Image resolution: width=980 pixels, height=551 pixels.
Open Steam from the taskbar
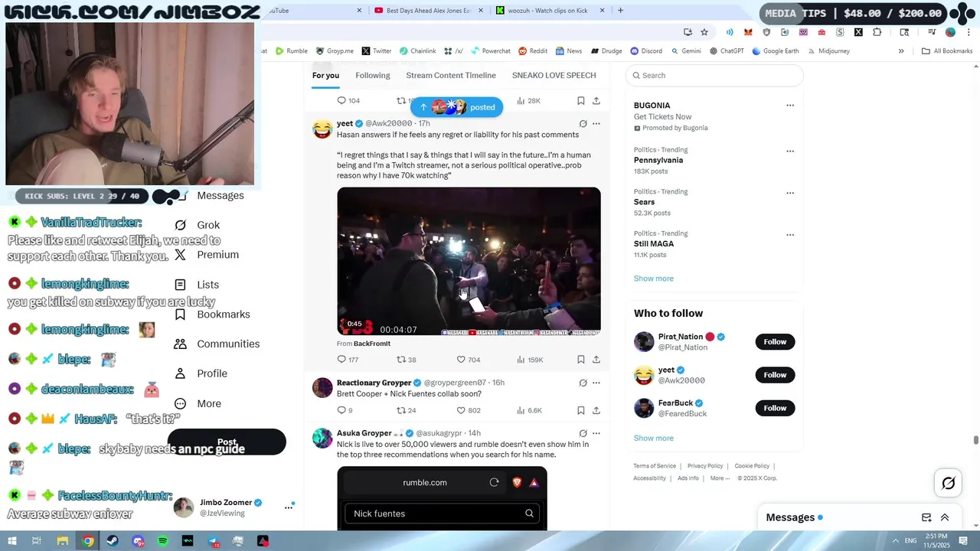pos(113,541)
